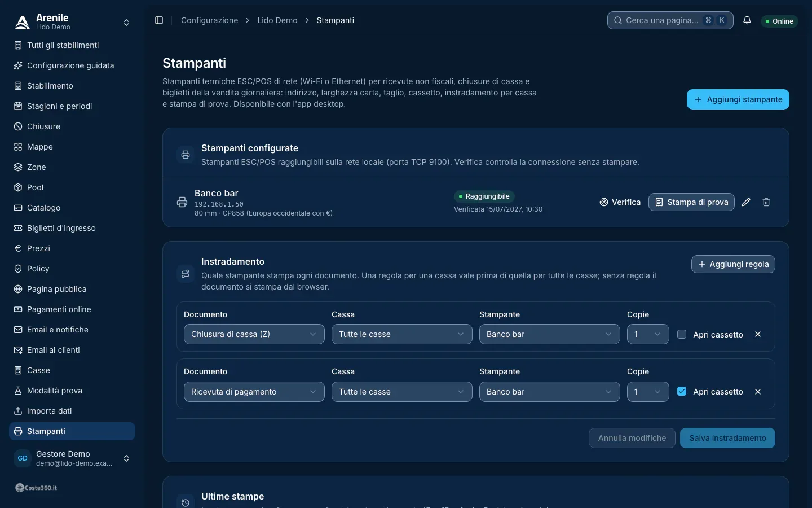Image resolution: width=812 pixels, height=508 pixels.
Task: Open Stampante dropdown in Ricevuta di pagamento rule
Action: (550, 392)
